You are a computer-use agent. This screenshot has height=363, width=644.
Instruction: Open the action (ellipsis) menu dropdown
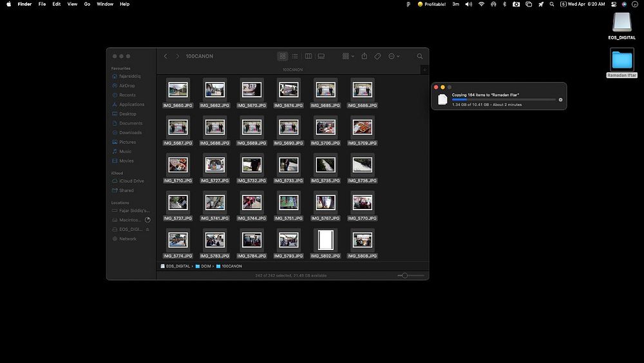coord(393,56)
